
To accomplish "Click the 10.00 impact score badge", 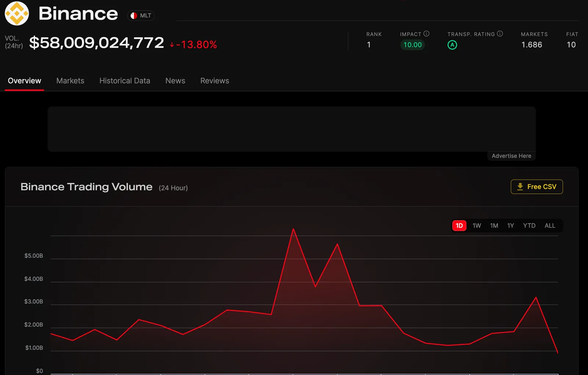I will 412,45.
